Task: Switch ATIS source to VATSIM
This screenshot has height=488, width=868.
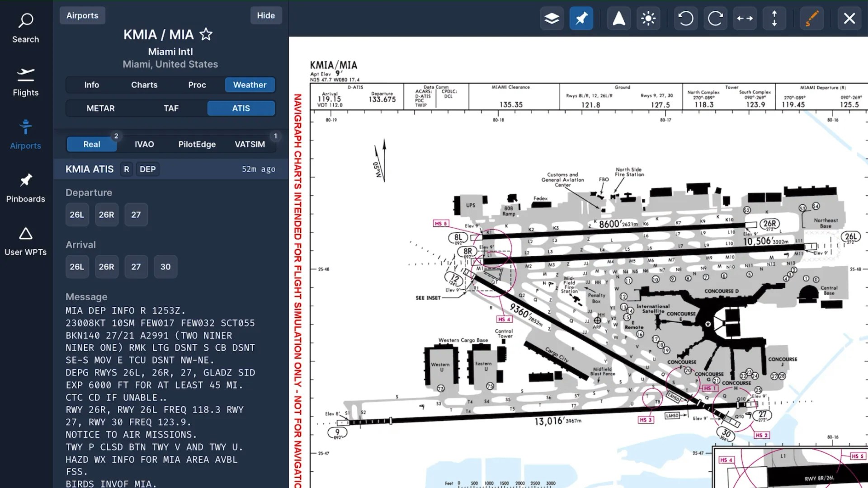Action: 250,144
